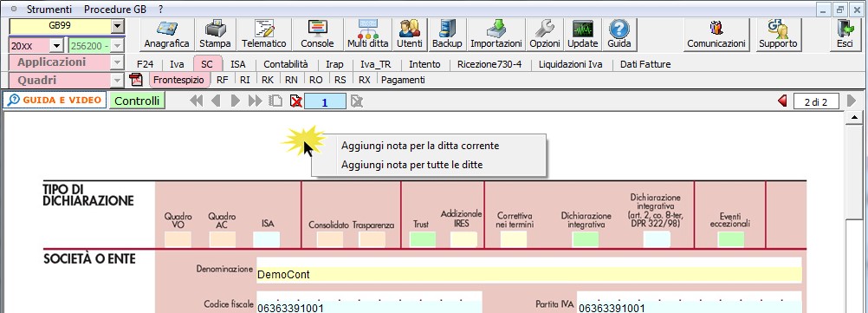Click the Denominazione field containing DemoCont
The width and height of the screenshot is (868, 313).
coord(528,274)
